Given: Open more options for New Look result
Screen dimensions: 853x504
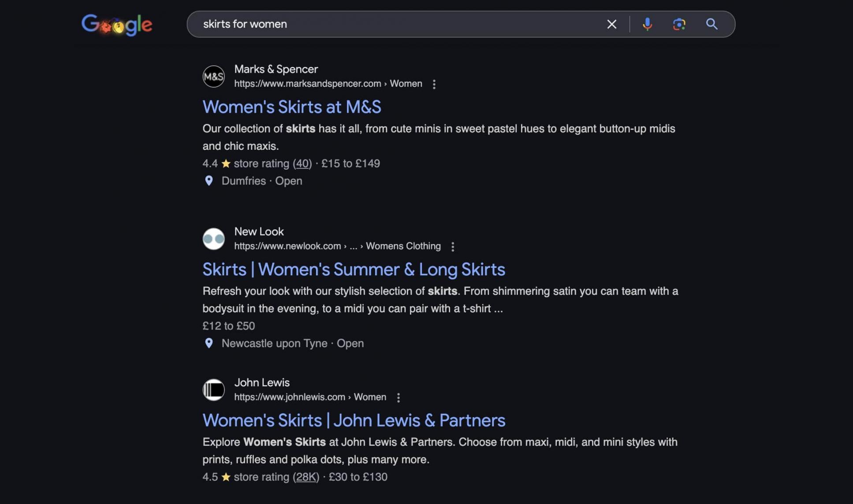Looking at the screenshot, I should (453, 247).
